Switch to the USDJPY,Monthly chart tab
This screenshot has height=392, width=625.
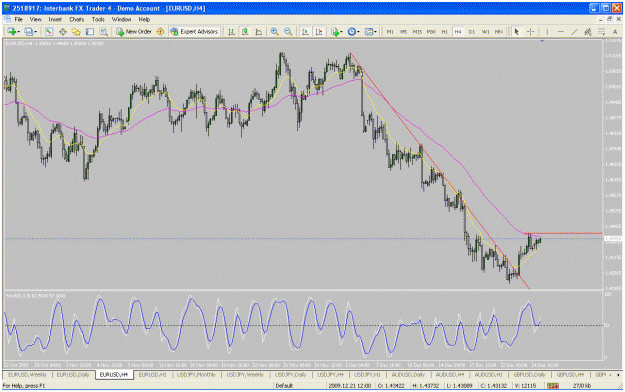click(196, 375)
